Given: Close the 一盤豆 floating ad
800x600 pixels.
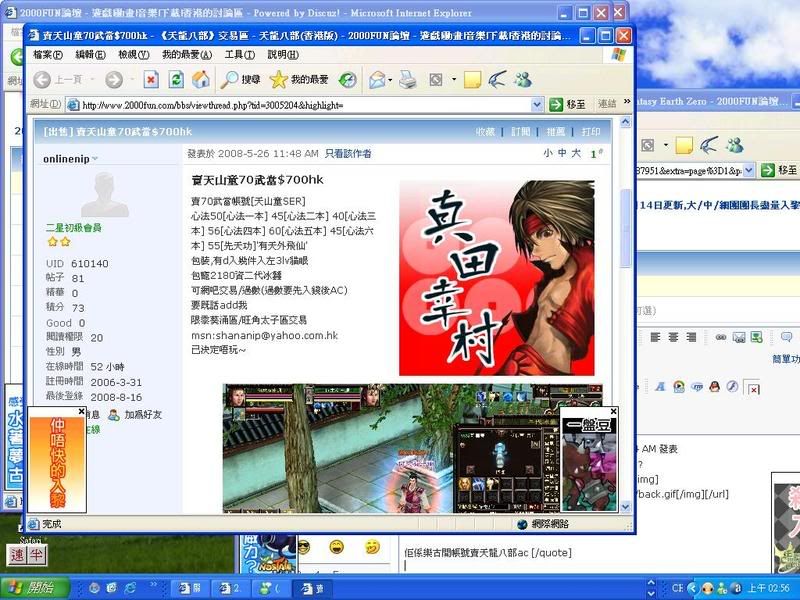Looking at the screenshot, I should pyautogui.click(x=614, y=411).
